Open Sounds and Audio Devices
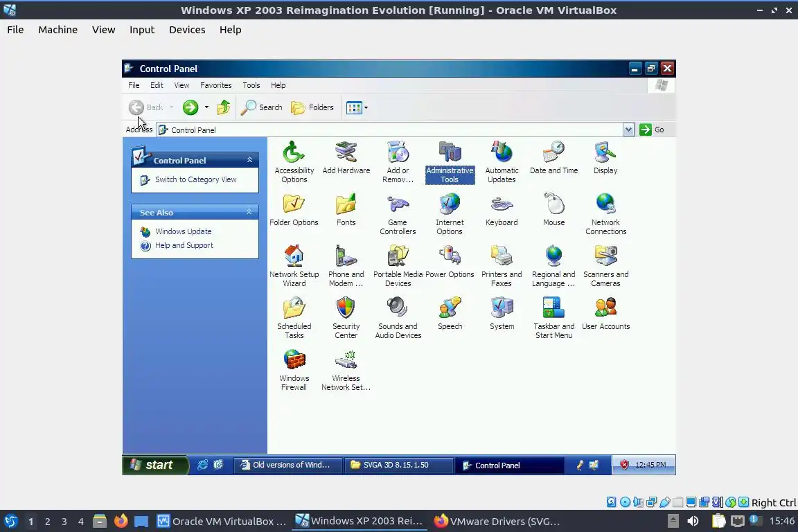 pos(398,318)
